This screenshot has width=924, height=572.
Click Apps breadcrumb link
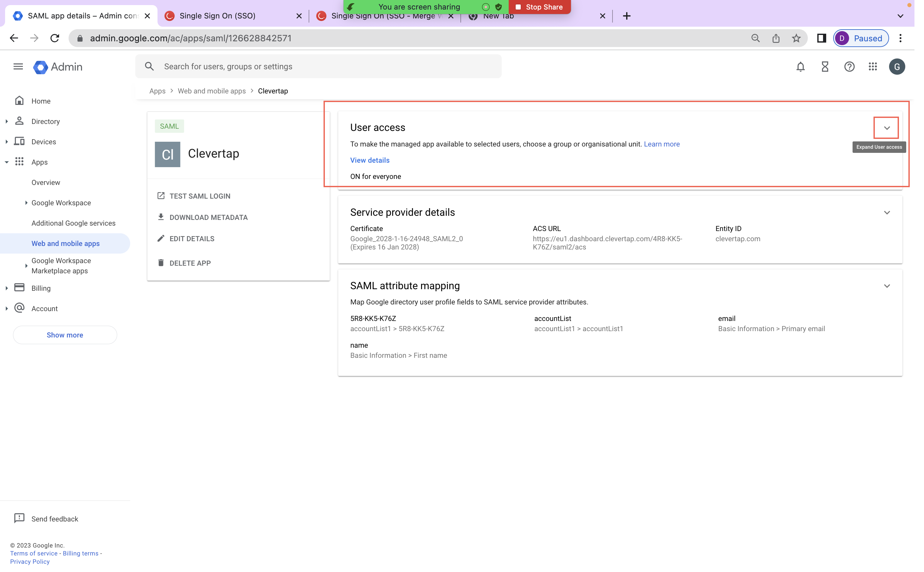157,91
